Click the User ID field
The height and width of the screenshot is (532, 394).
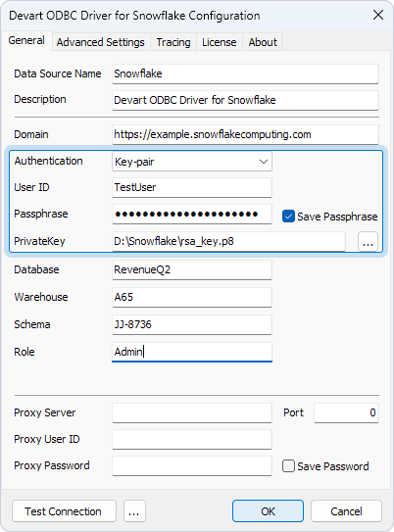click(x=192, y=187)
